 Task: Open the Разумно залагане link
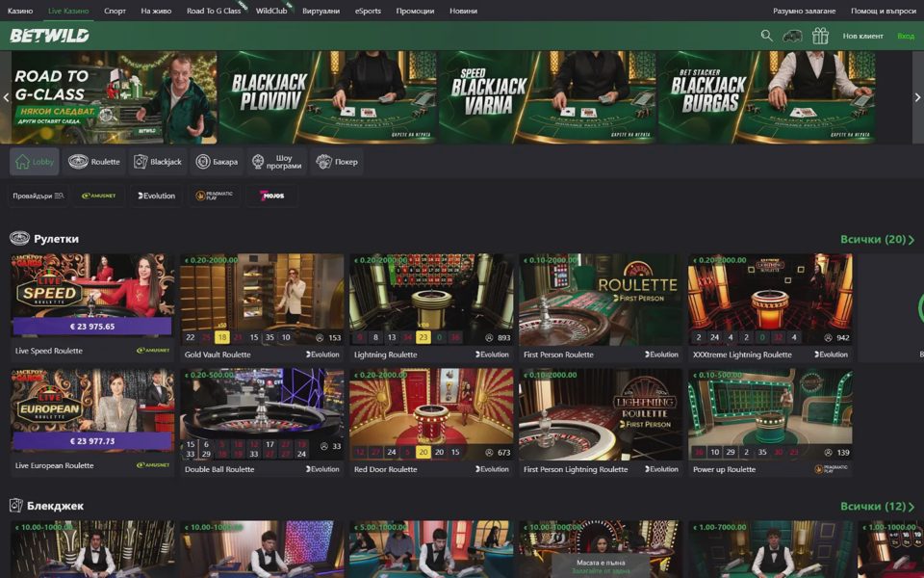coord(804,11)
